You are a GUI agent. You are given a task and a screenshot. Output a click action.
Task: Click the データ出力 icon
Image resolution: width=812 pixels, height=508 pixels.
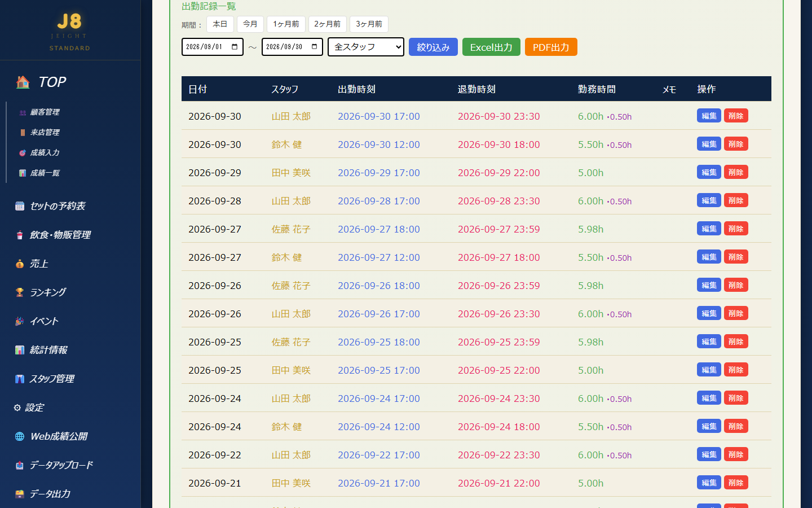pyautogui.click(x=20, y=494)
